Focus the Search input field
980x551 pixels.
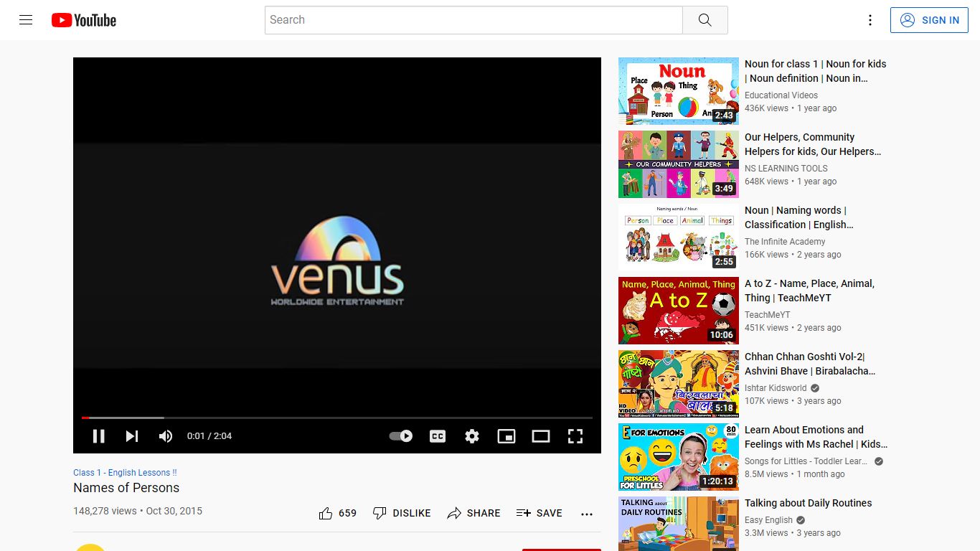[x=473, y=20]
